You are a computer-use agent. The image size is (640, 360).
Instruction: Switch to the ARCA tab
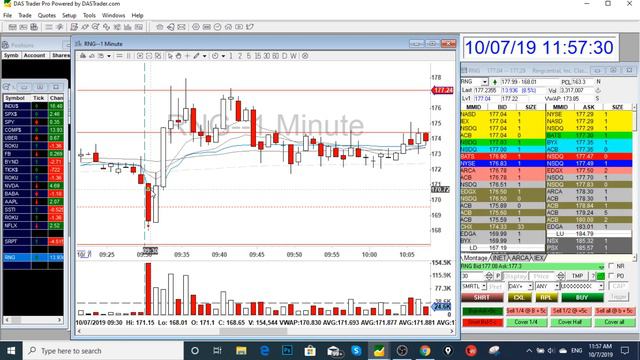click(520, 258)
